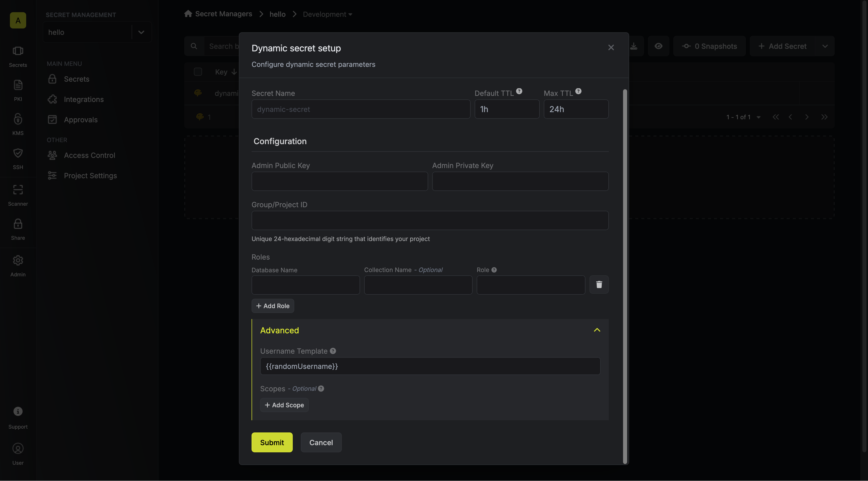Click the Role help icon
The width and height of the screenshot is (868, 481).
(x=494, y=270)
